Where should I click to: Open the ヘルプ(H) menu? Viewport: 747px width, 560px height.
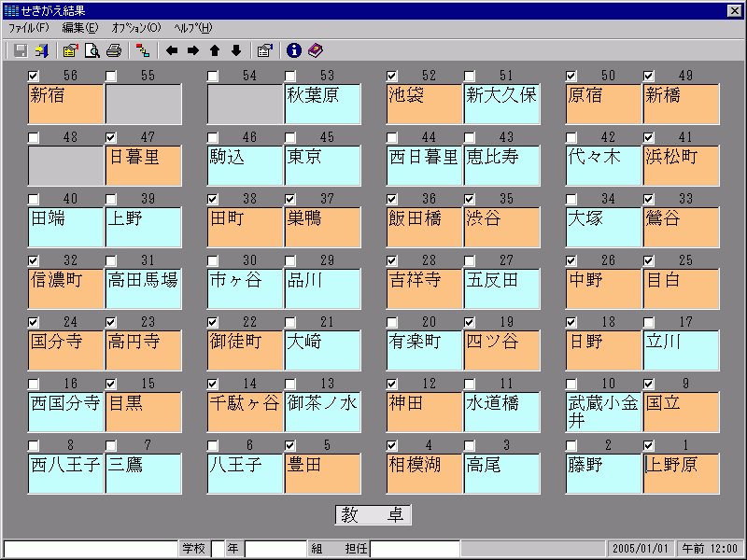193,28
